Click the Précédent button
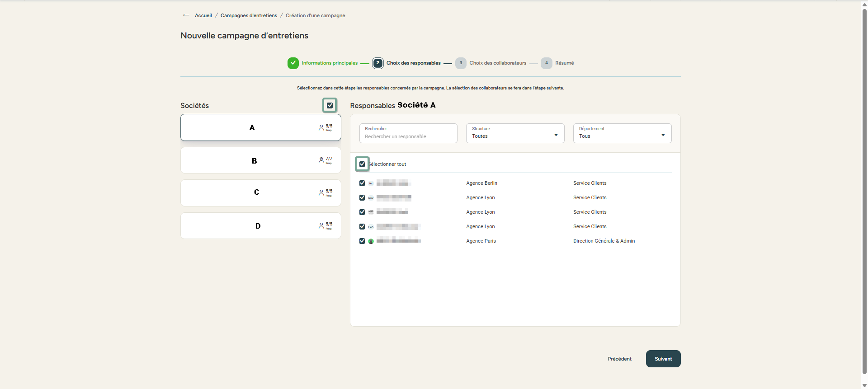868x389 pixels. click(619, 359)
